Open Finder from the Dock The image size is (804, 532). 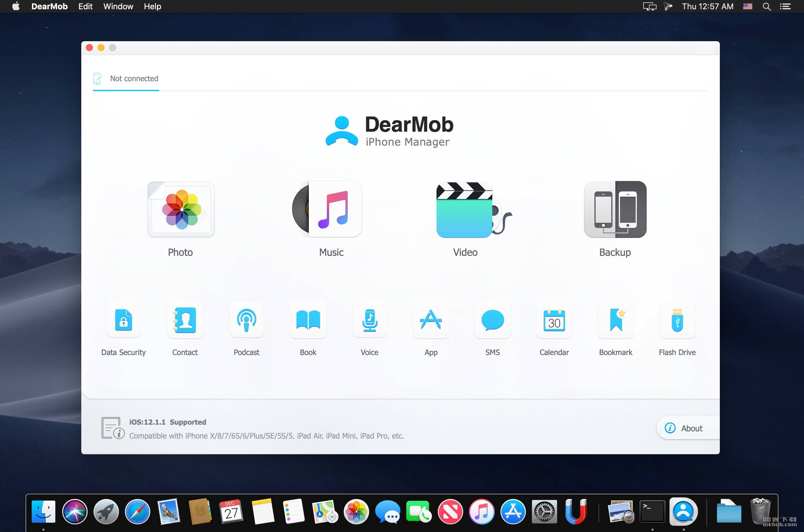tap(44, 511)
